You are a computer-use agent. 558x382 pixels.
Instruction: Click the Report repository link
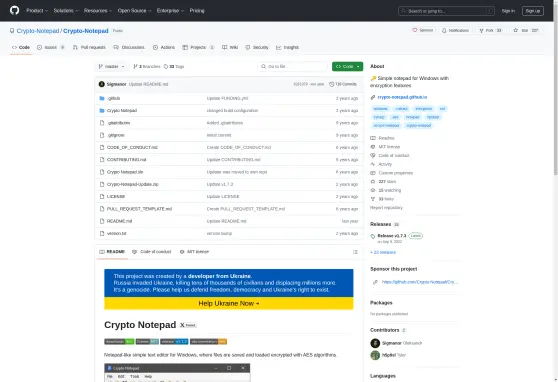coord(386,208)
